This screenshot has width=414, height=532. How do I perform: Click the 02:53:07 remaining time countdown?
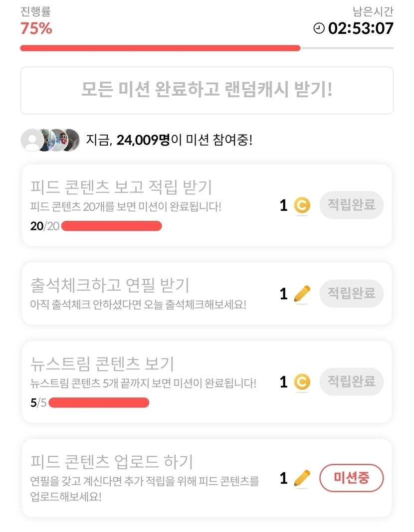[361, 28]
